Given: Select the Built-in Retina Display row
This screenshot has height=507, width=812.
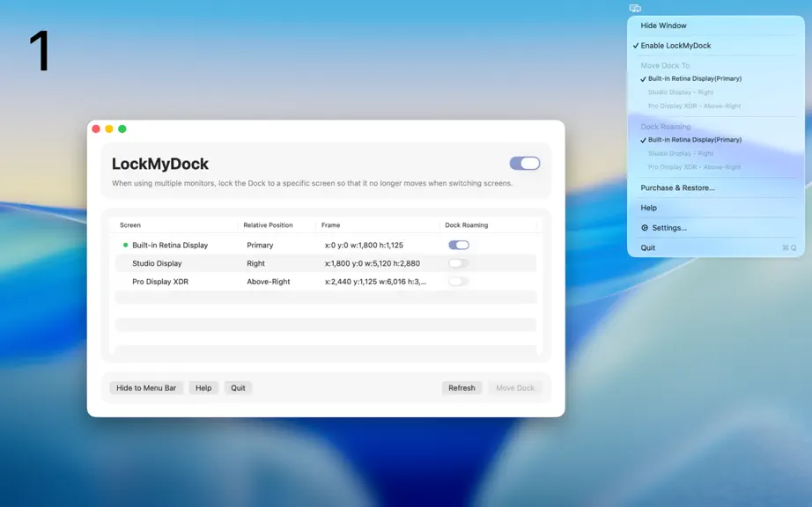Looking at the screenshot, I should point(326,246).
